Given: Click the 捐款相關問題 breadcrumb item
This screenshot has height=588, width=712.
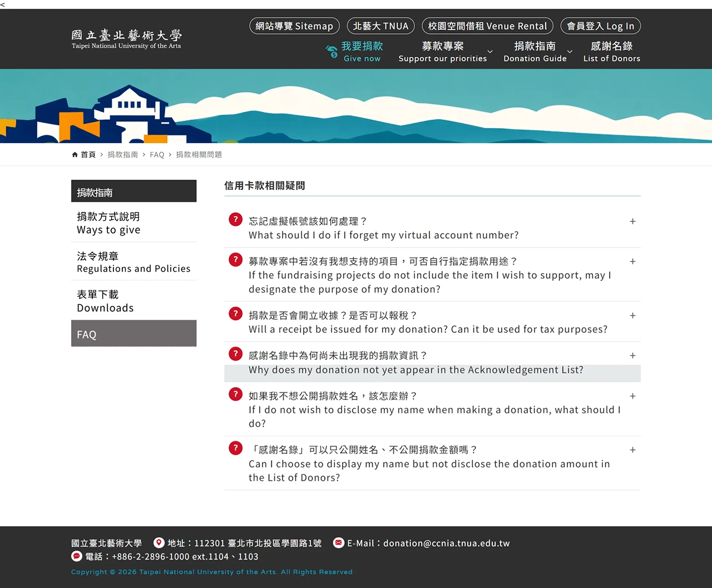Looking at the screenshot, I should [x=199, y=155].
